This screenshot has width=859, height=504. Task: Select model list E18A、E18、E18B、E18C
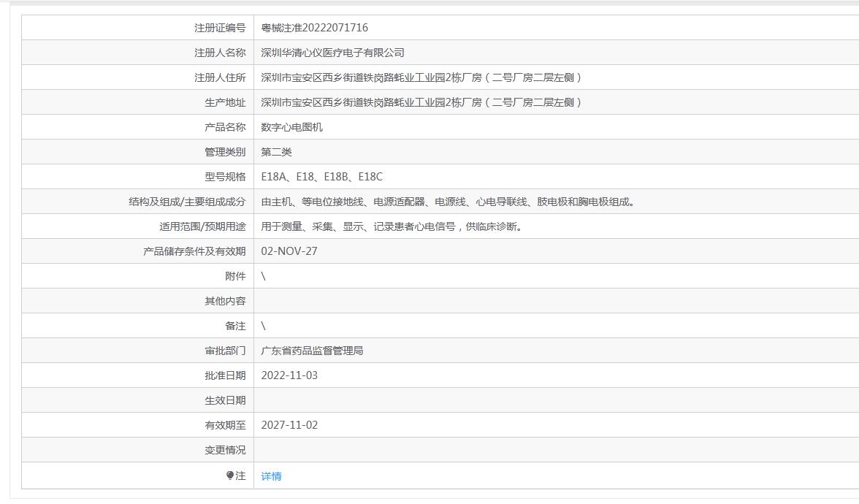[322, 177]
